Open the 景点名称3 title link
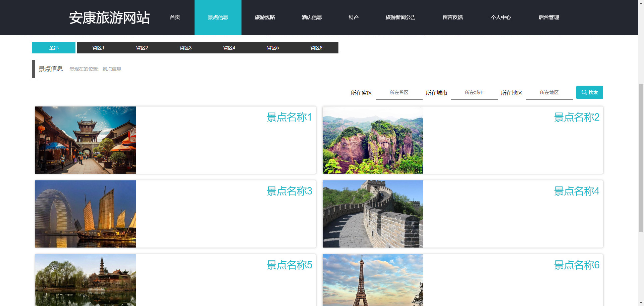 coord(289,191)
